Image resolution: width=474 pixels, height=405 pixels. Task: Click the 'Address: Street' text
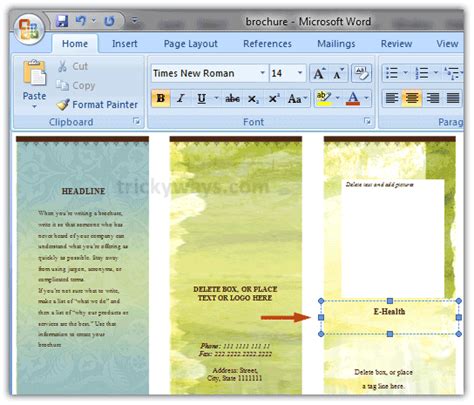[235, 370]
